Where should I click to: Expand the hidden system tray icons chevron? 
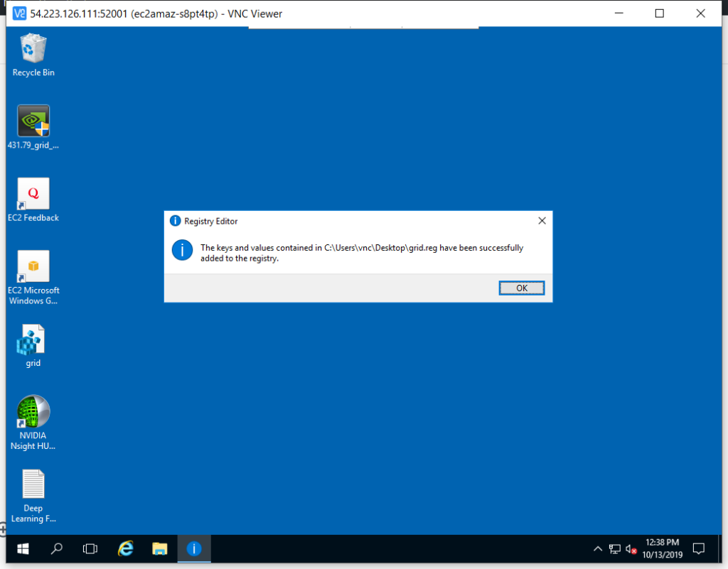tap(598, 549)
